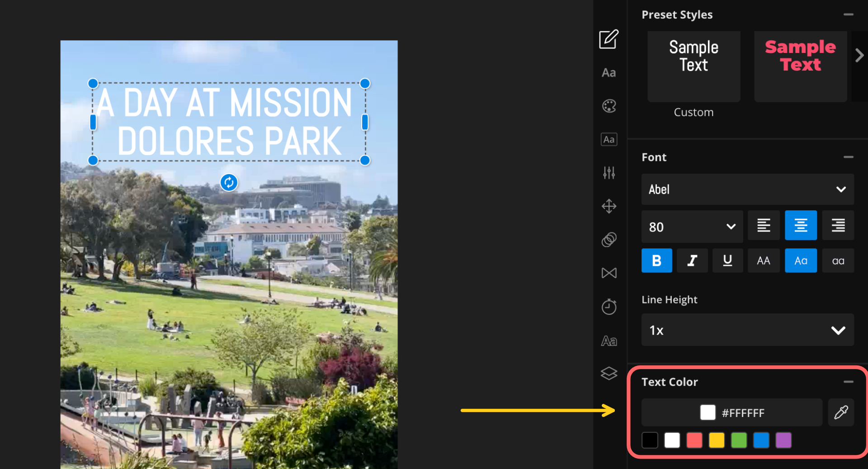Enable italic formatting

point(692,260)
